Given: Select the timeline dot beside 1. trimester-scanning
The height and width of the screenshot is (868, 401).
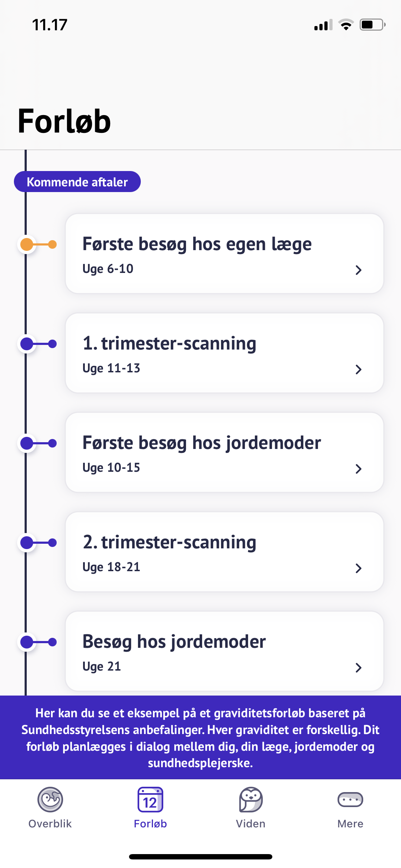Looking at the screenshot, I should (x=27, y=344).
